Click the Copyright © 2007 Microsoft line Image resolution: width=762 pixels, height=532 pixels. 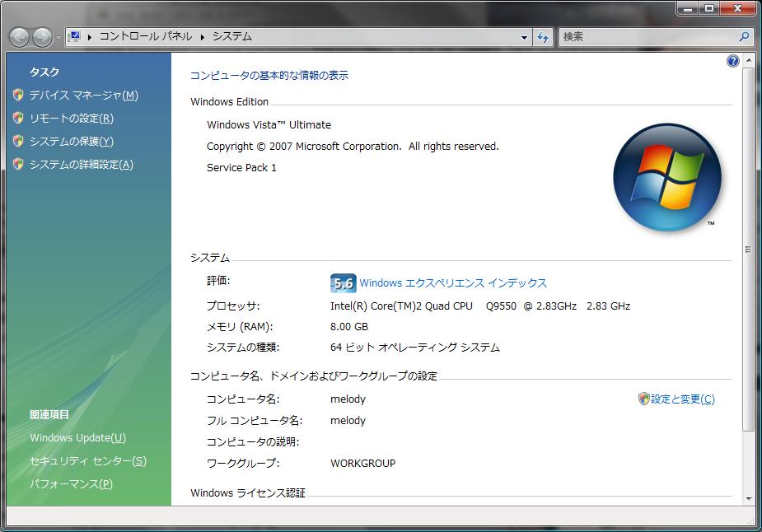[353, 147]
